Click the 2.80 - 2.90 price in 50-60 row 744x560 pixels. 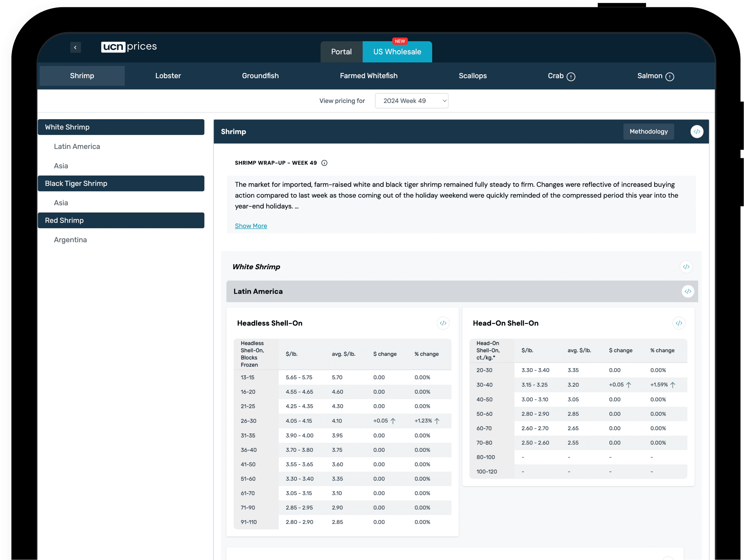[535, 414]
